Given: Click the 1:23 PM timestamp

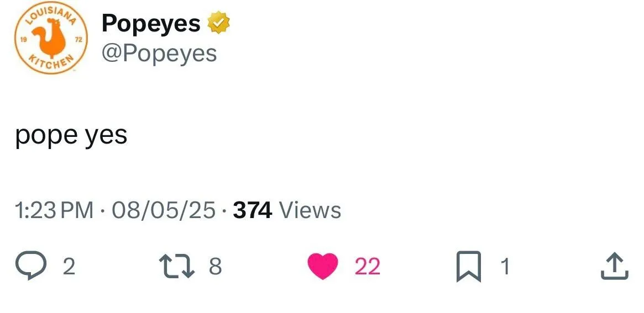Looking at the screenshot, I should point(54,210).
